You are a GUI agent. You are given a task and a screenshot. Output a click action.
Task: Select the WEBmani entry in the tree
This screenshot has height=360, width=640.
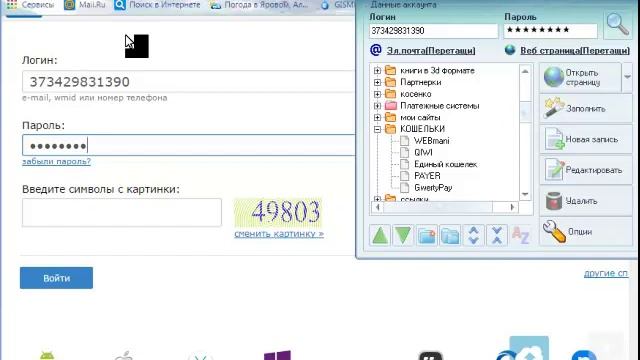431,141
